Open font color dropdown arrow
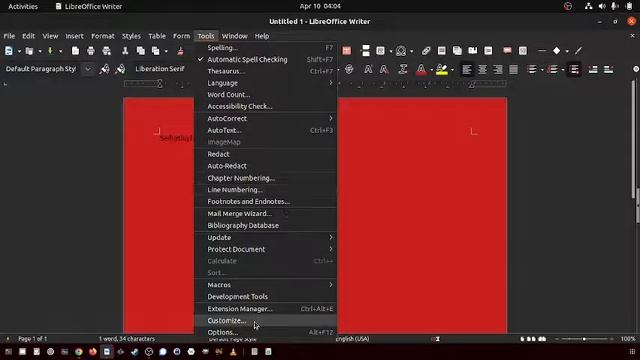 coord(431,70)
